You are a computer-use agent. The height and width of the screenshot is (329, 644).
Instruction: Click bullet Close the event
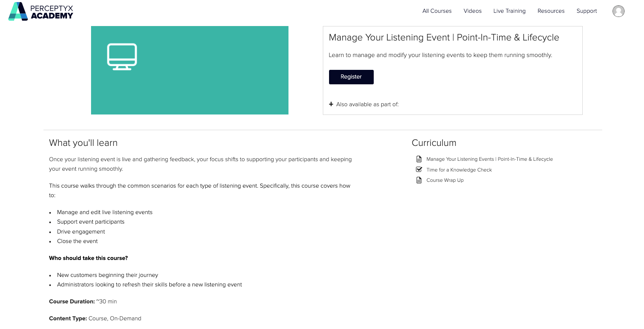[77, 241]
